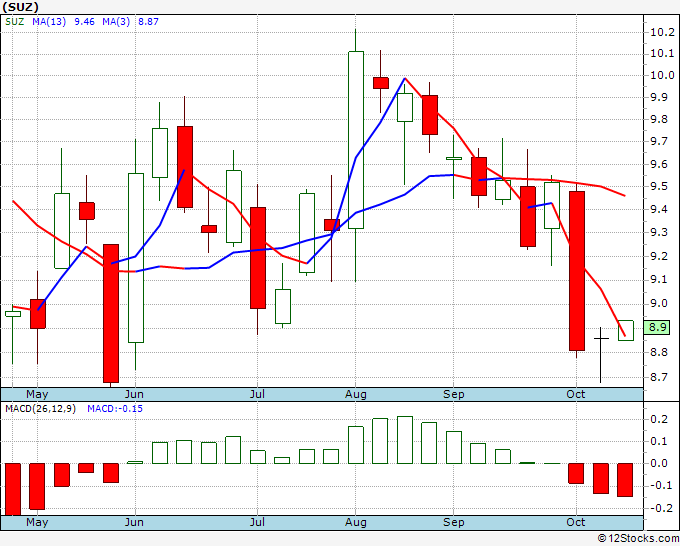
Task: Click the 9.0 price axis label
Action: pos(659,303)
